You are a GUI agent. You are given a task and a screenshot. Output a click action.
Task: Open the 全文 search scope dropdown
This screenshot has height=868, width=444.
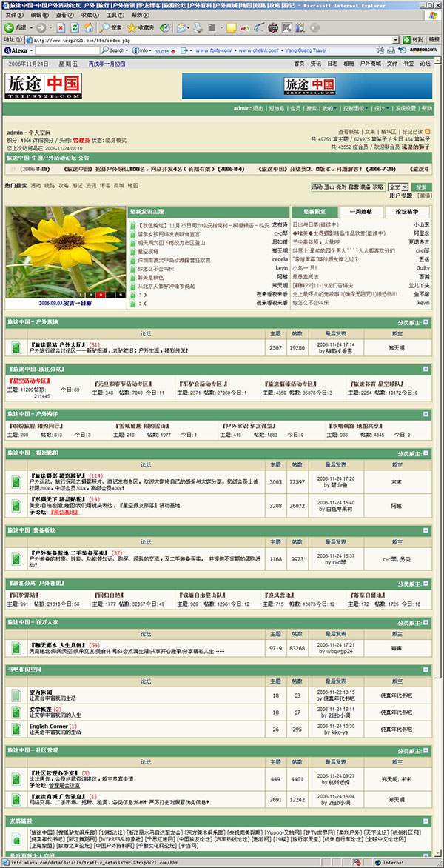[398, 187]
